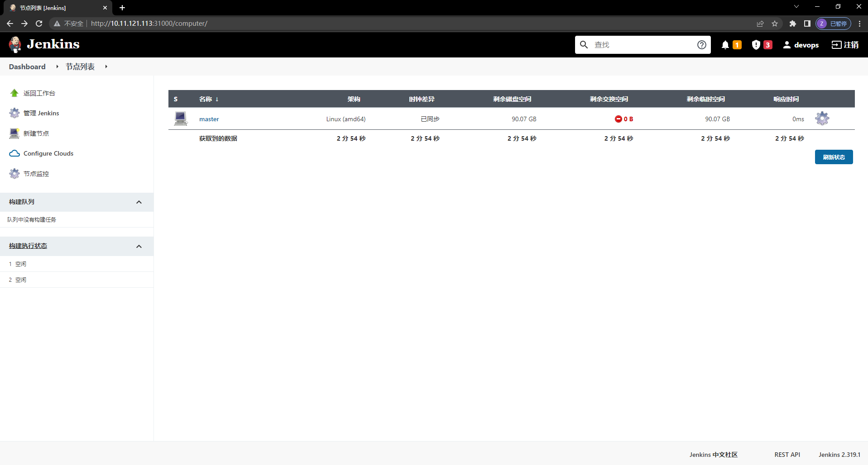Screen dimensions: 868x465
Task: Open the master node link
Action: coord(209,119)
